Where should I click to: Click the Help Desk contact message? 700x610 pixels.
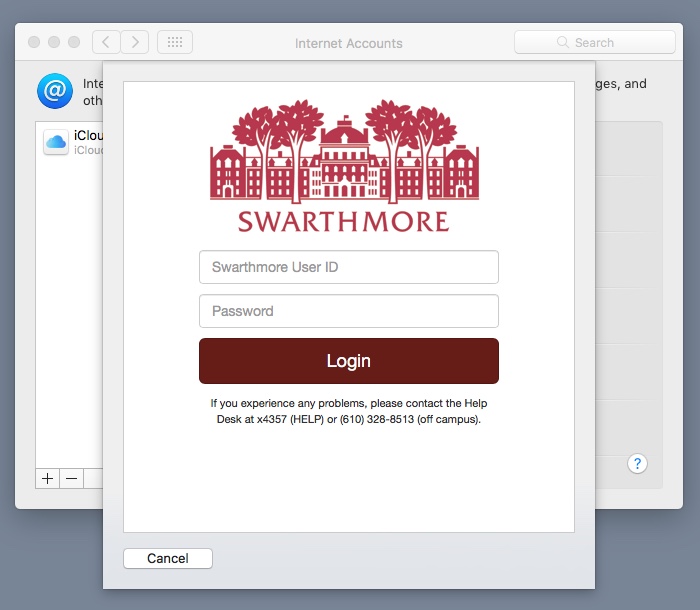pyautogui.click(x=349, y=411)
